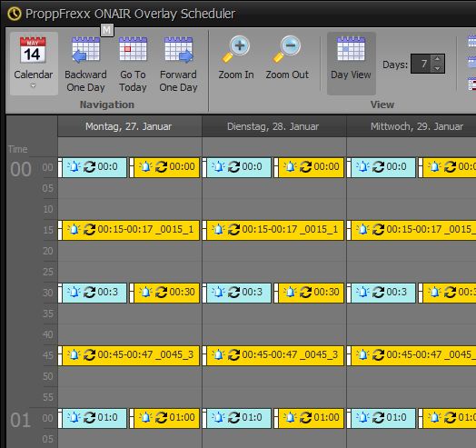Open Monday yellow 00:30 entry
Image resolution: width=476 pixels, height=448 pixels.
click(x=164, y=293)
